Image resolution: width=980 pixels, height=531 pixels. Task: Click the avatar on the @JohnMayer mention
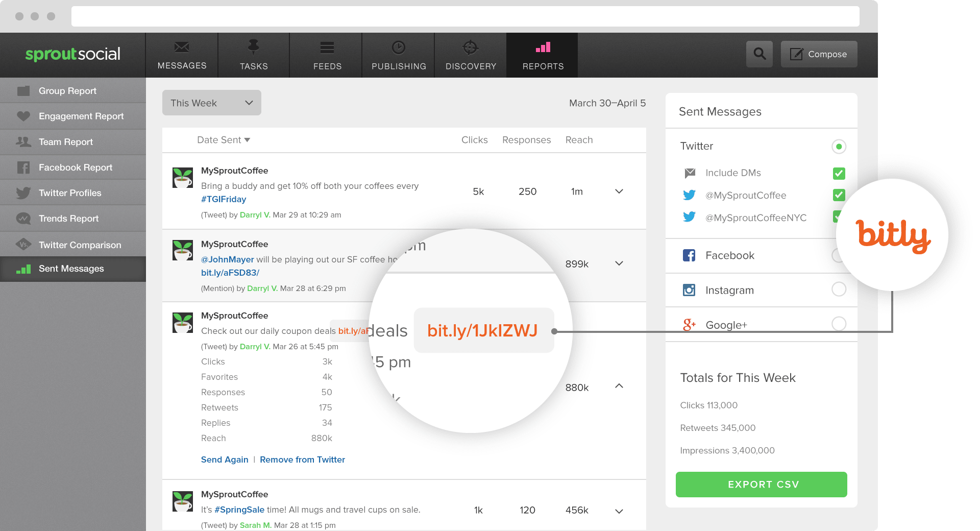pyautogui.click(x=183, y=250)
